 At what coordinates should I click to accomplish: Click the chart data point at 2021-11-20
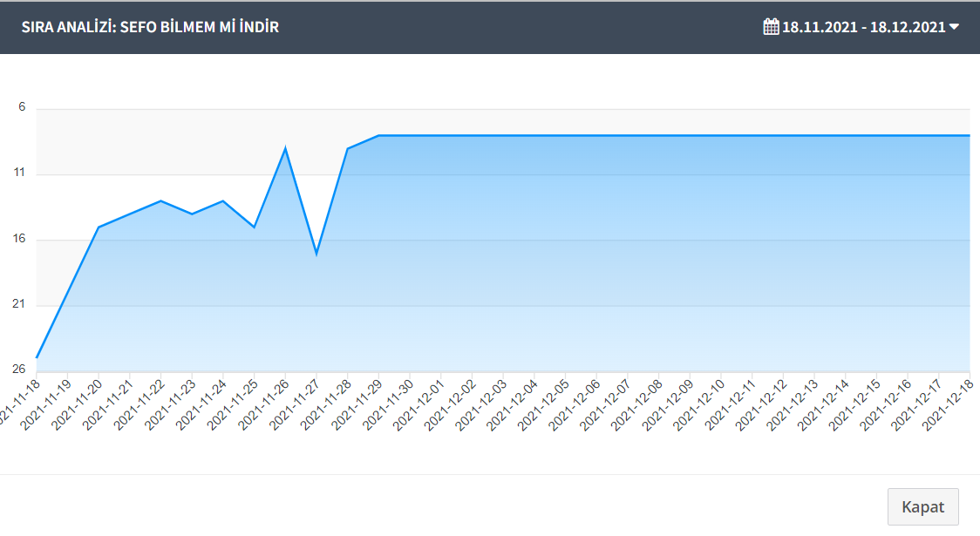pyautogui.click(x=99, y=227)
